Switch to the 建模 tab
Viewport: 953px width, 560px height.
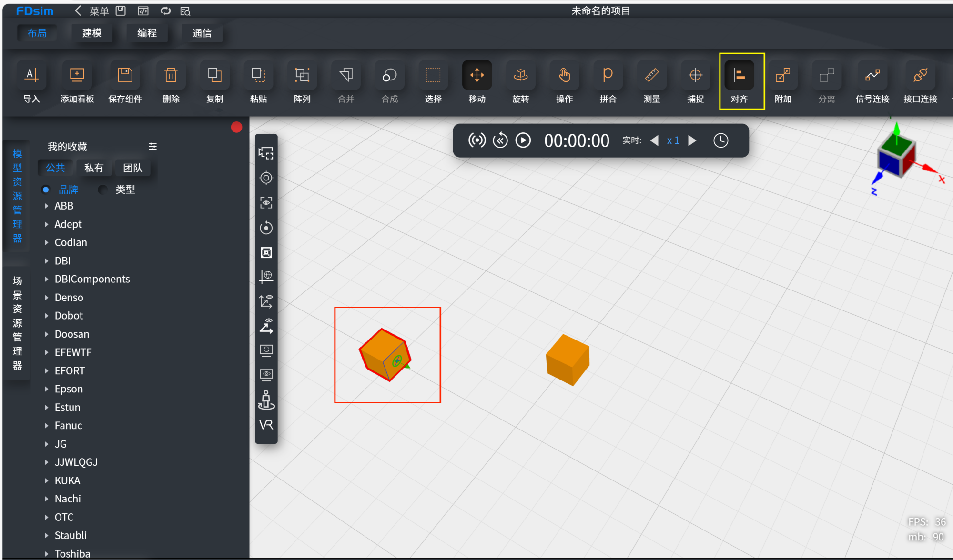(92, 33)
